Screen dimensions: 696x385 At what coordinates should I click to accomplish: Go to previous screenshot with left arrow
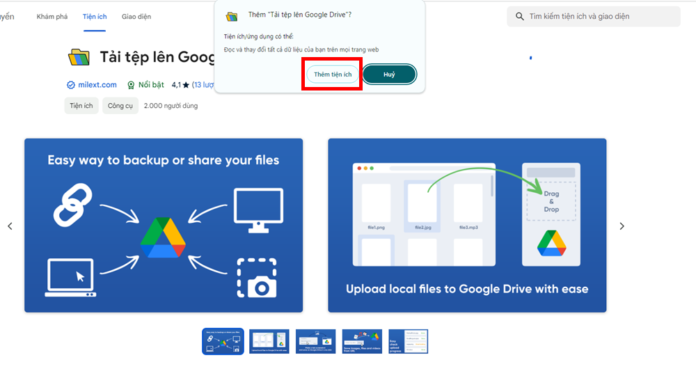pyautogui.click(x=10, y=226)
